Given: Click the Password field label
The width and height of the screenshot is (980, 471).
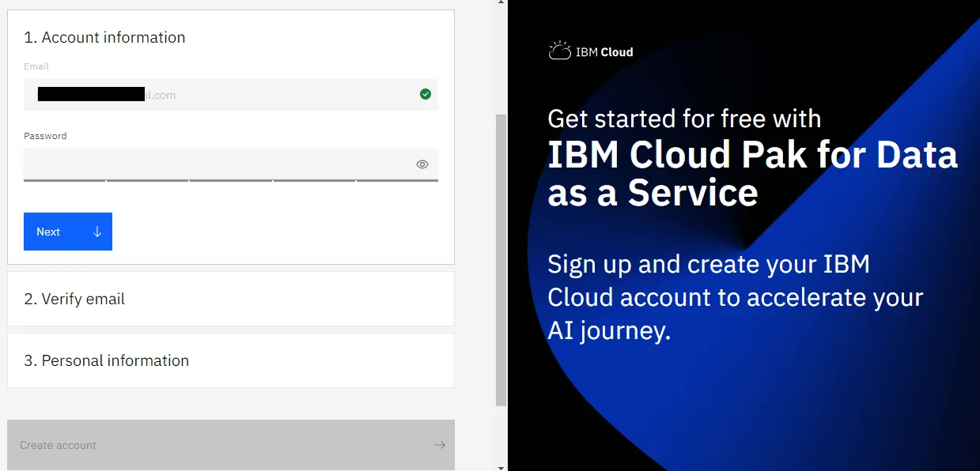Looking at the screenshot, I should coord(45,136).
